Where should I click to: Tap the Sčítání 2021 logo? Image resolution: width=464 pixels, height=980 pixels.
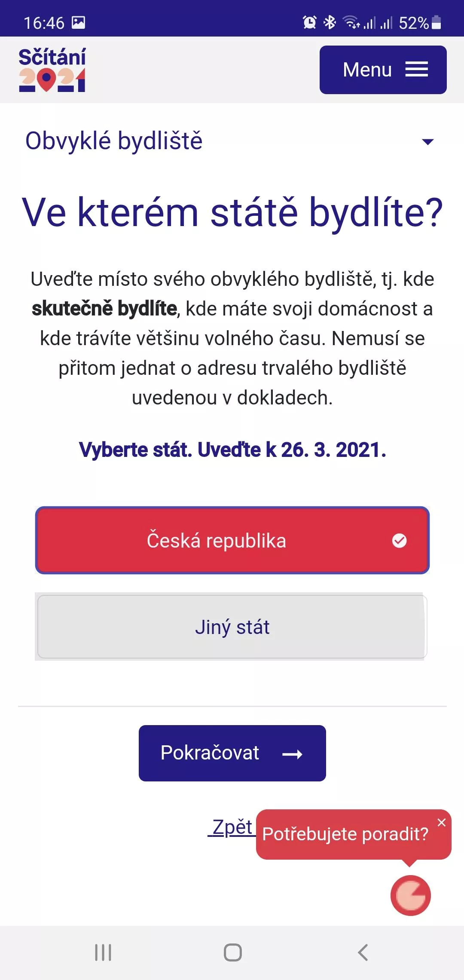tap(52, 70)
